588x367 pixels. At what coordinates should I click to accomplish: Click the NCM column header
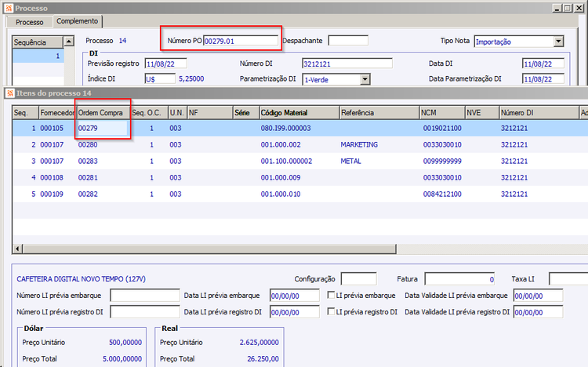(441, 113)
